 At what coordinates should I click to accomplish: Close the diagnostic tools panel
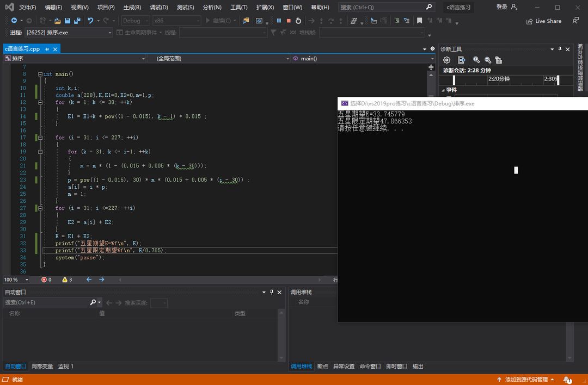point(568,49)
